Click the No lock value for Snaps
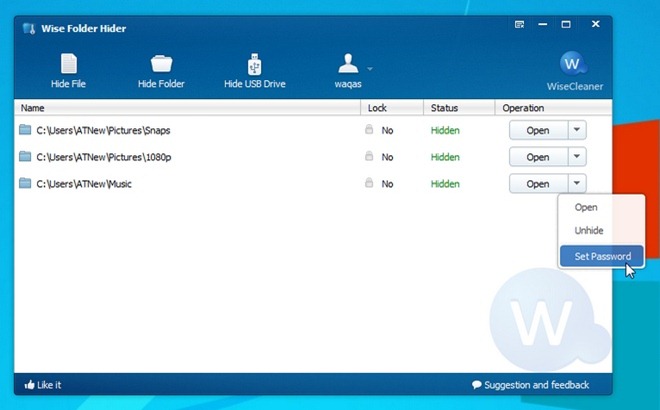Viewport: 660px width, 410px height. pyautogui.click(x=387, y=130)
